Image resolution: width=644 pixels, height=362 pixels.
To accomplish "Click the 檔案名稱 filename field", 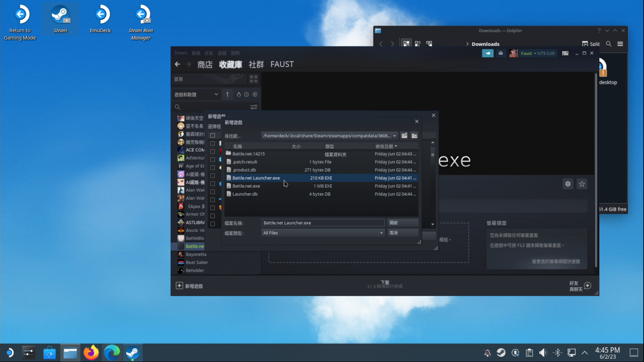I will point(323,223).
